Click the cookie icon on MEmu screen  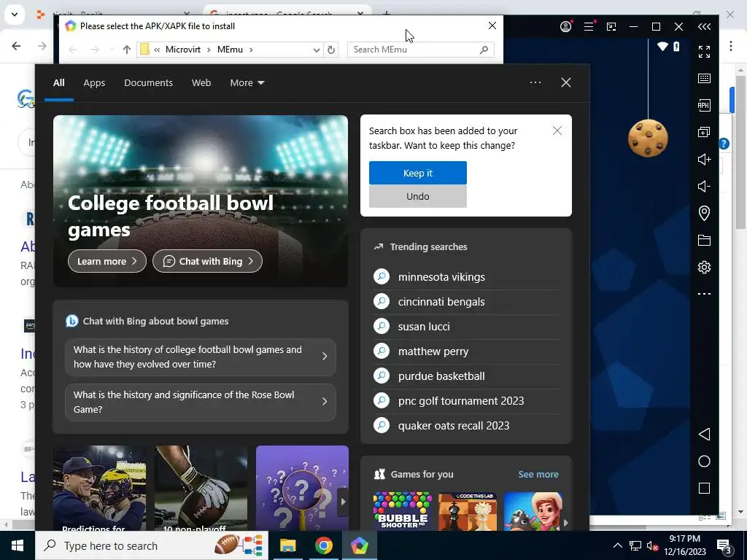648,138
